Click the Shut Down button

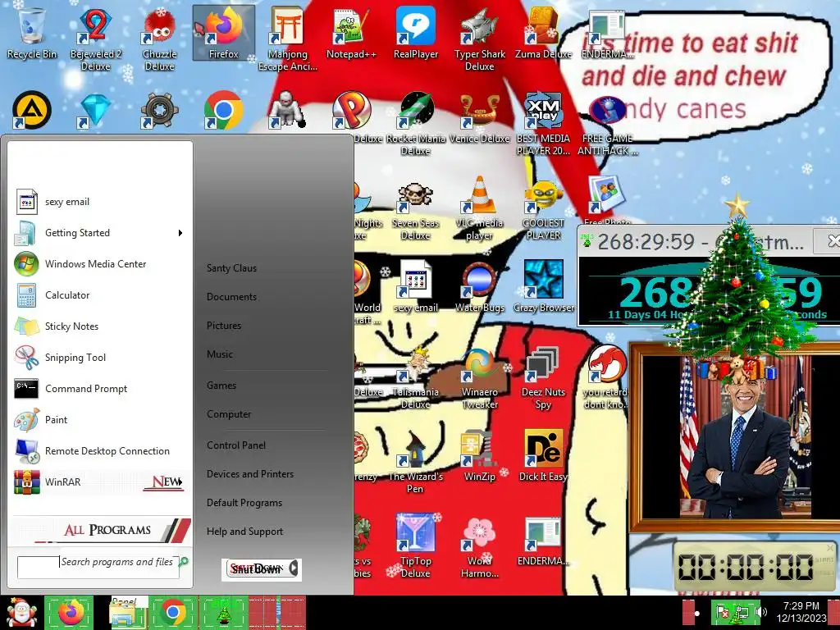click(x=256, y=569)
